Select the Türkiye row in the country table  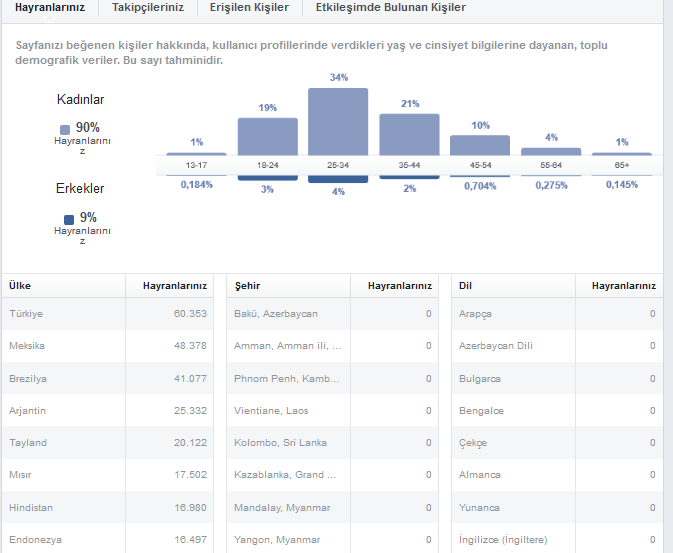[108, 314]
